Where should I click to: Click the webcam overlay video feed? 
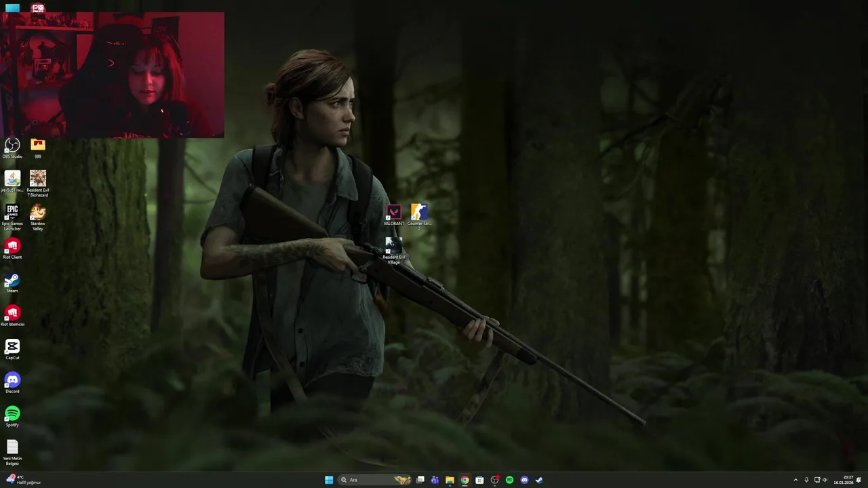112,75
